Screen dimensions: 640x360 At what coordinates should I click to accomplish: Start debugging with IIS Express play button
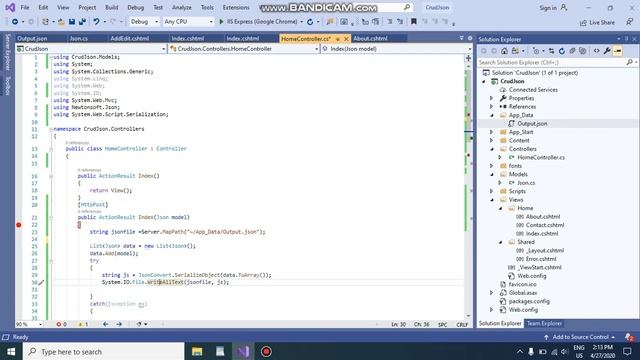(221, 22)
